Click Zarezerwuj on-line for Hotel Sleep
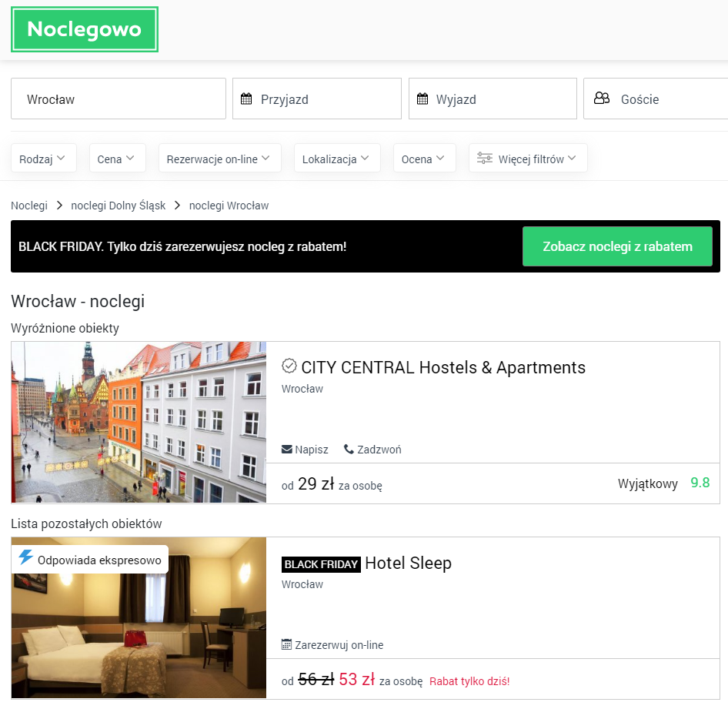Viewport: 728px width, 709px height. pyautogui.click(x=332, y=645)
